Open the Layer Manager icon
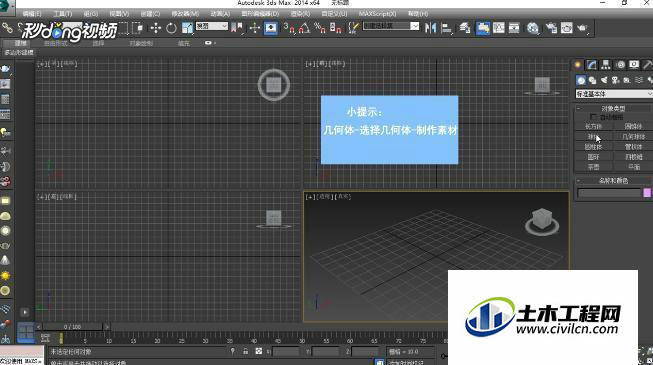Image resolution: width=653 pixels, height=365 pixels. [465, 28]
